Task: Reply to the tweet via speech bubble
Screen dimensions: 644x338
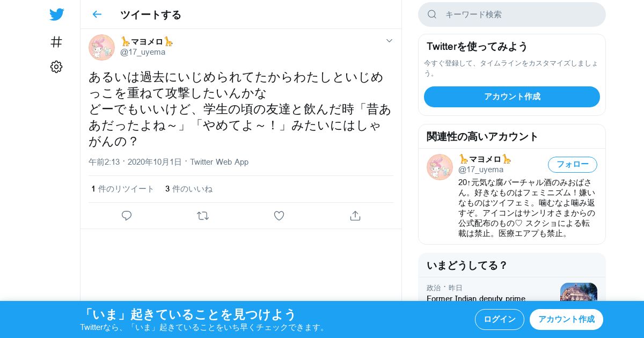Action: click(x=127, y=216)
